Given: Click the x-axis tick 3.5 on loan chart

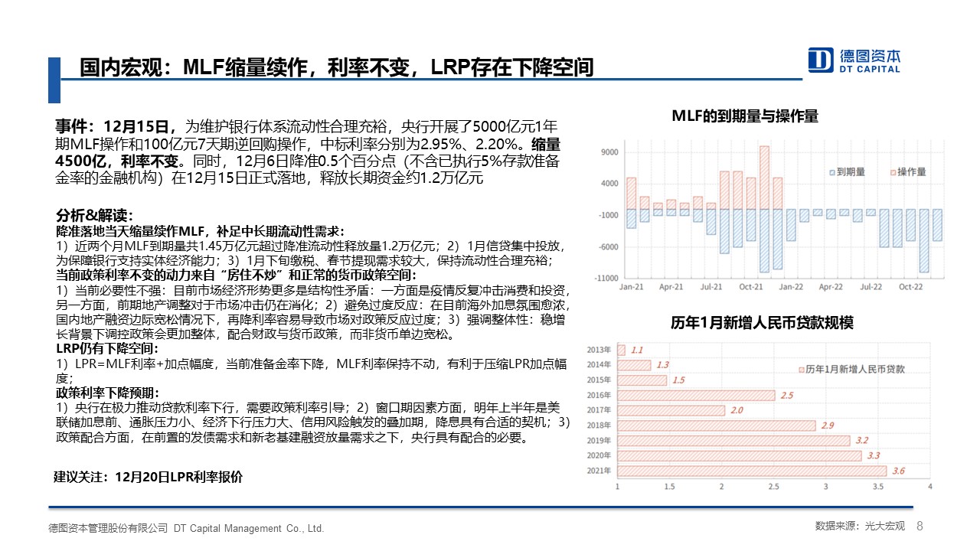Looking at the screenshot, I should (877, 487).
